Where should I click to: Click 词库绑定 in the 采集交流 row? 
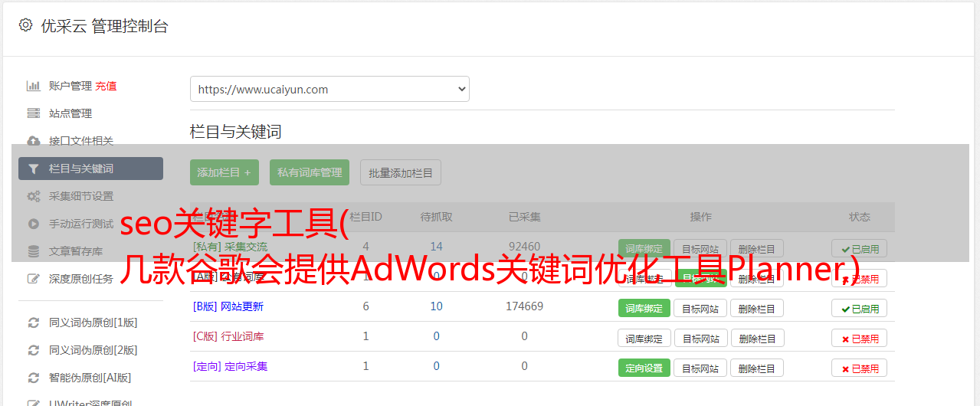(644, 249)
